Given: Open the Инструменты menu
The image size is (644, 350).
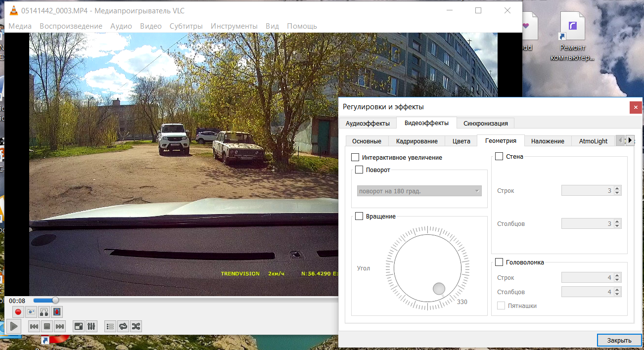Looking at the screenshot, I should (x=234, y=26).
